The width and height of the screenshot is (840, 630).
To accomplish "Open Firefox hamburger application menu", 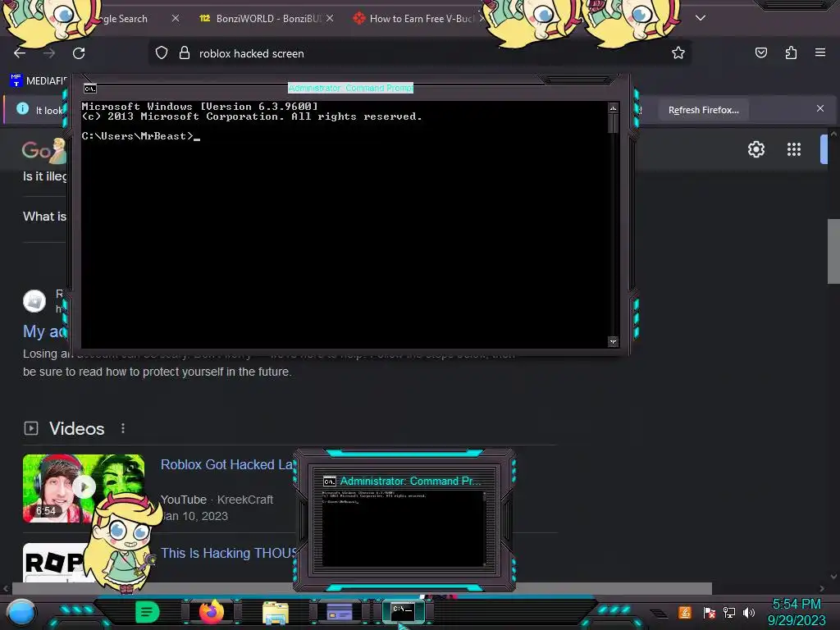I will pos(820,52).
